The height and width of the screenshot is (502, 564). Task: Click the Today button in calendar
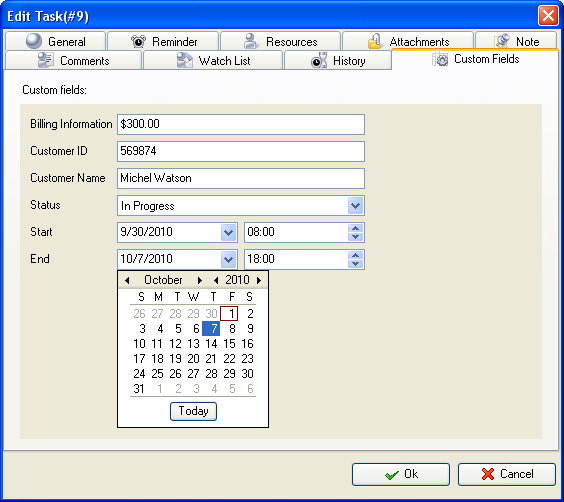tap(193, 411)
